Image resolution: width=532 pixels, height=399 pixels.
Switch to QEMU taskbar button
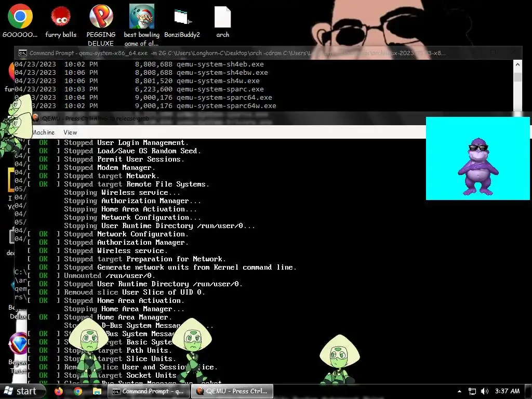coord(232,391)
